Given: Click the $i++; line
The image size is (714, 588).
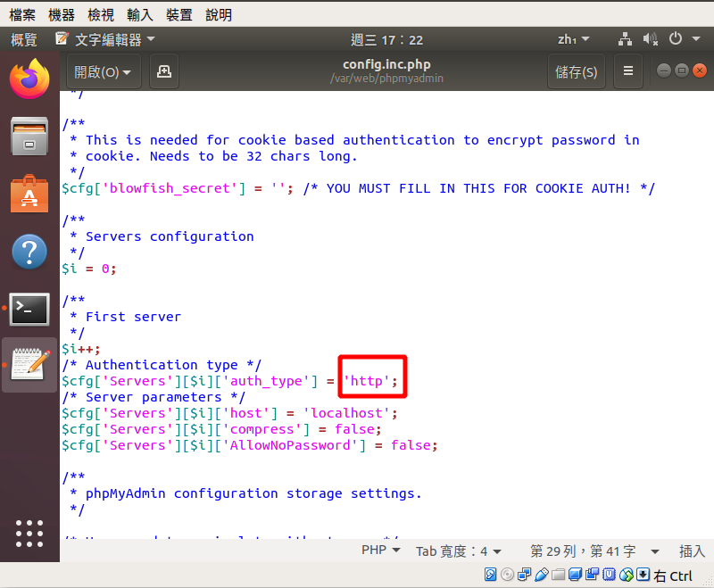Looking at the screenshot, I should pos(81,349).
